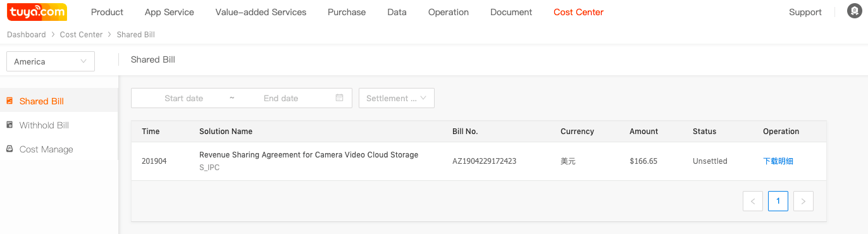Click the Withhold Bill sidebar icon
868x234 pixels.
point(9,125)
